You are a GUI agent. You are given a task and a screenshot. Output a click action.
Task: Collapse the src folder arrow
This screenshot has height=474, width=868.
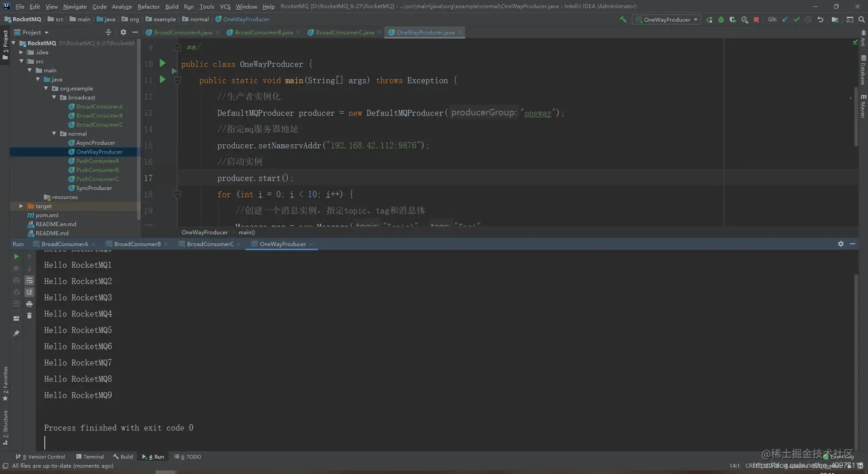pos(22,61)
